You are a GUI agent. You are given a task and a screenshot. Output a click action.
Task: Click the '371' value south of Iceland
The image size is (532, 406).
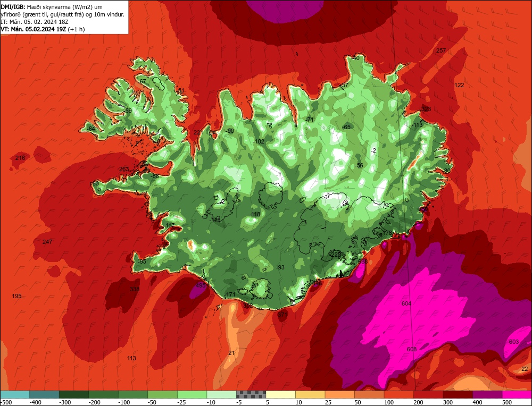click(282, 315)
